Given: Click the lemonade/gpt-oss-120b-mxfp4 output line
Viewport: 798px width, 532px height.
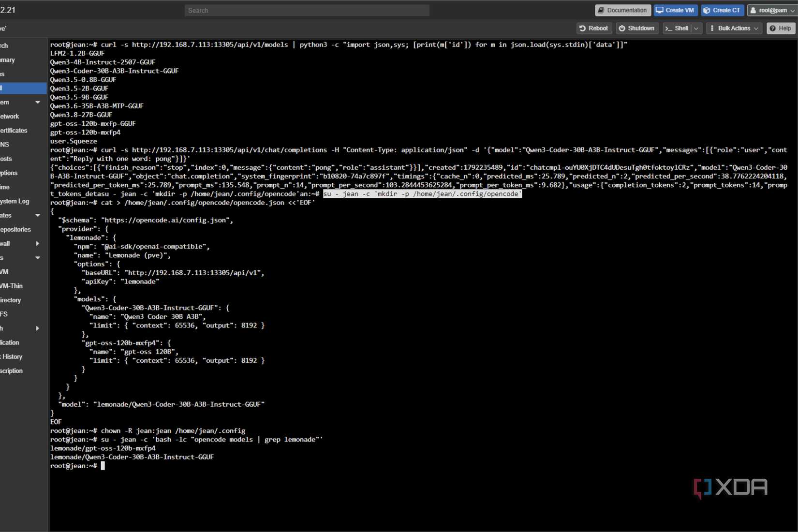Looking at the screenshot, I should 103,448.
